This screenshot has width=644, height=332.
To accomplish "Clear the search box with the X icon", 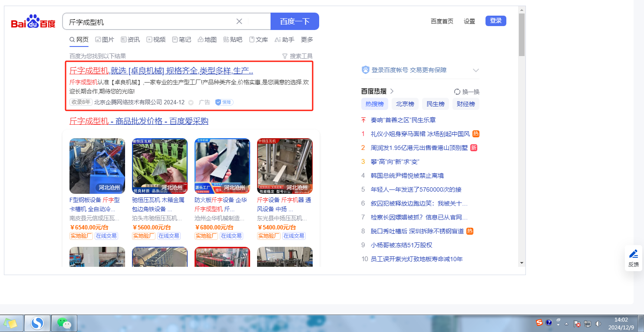I will (239, 21).
